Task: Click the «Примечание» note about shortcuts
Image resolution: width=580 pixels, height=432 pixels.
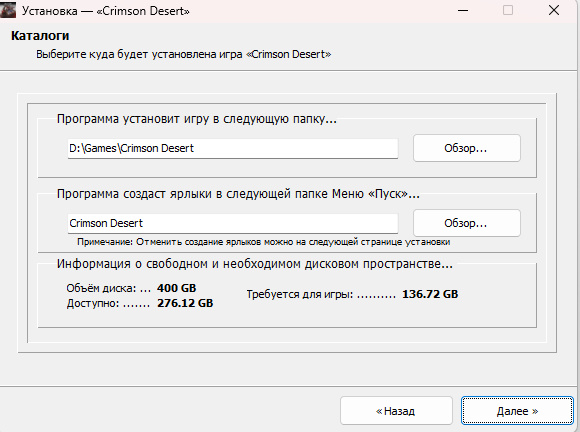Action: click(x=263, y=242)
